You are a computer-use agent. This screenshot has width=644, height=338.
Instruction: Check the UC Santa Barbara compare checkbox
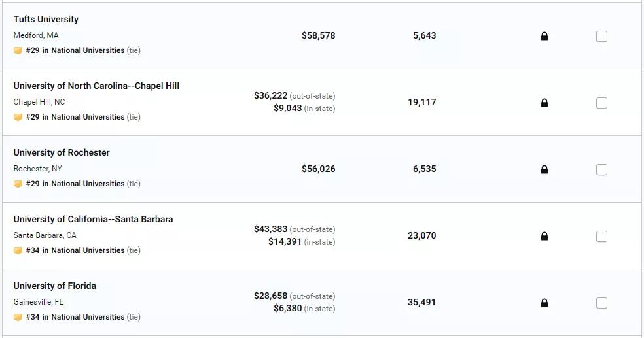[601, 236]
